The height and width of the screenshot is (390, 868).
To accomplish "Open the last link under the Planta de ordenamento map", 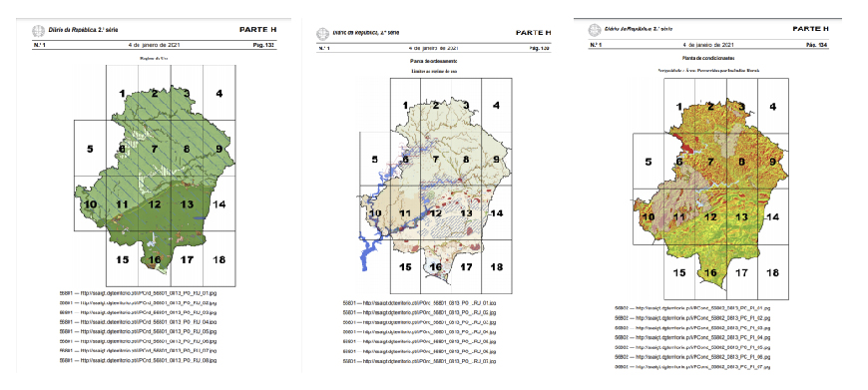I will click(419, 361).
